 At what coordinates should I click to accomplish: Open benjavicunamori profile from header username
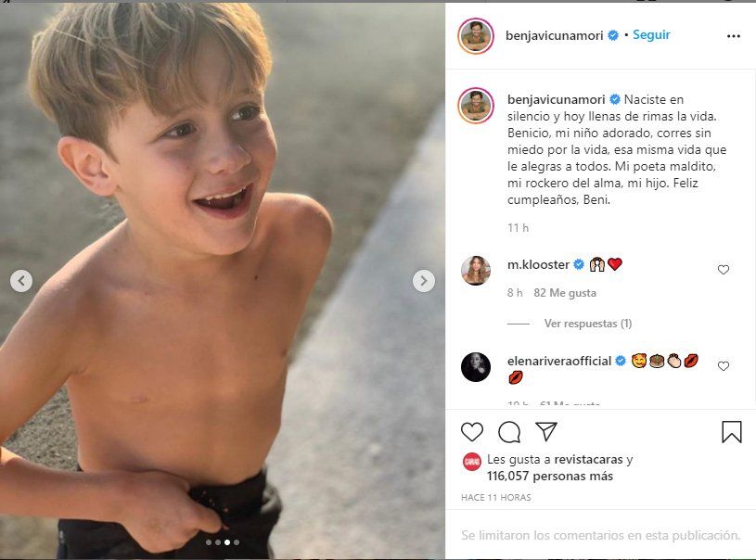coord(555,35)
